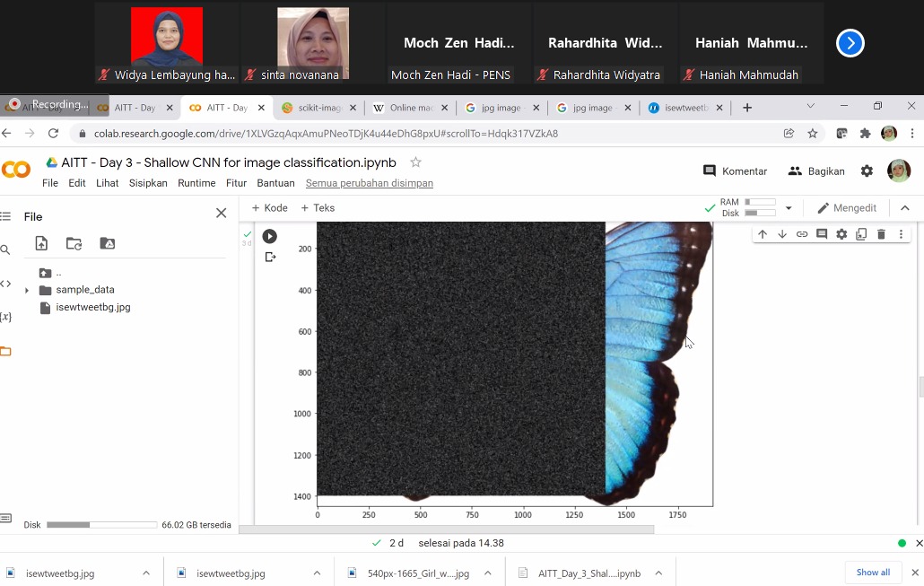Viewport: 924px width, 586px height.
Task: Mount Google Drive icon in Files panel
Action: click(x=108, y=243)
